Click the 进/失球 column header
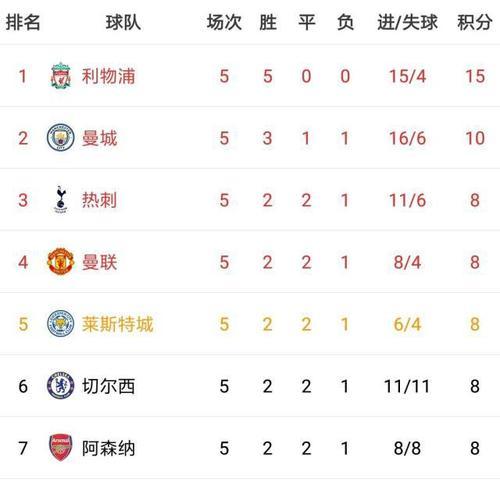The image size is (500, 483). 407,22
